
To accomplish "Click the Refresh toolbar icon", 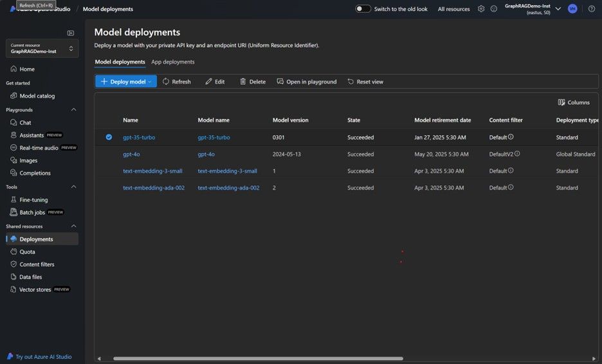I will [x=166, y=82].
